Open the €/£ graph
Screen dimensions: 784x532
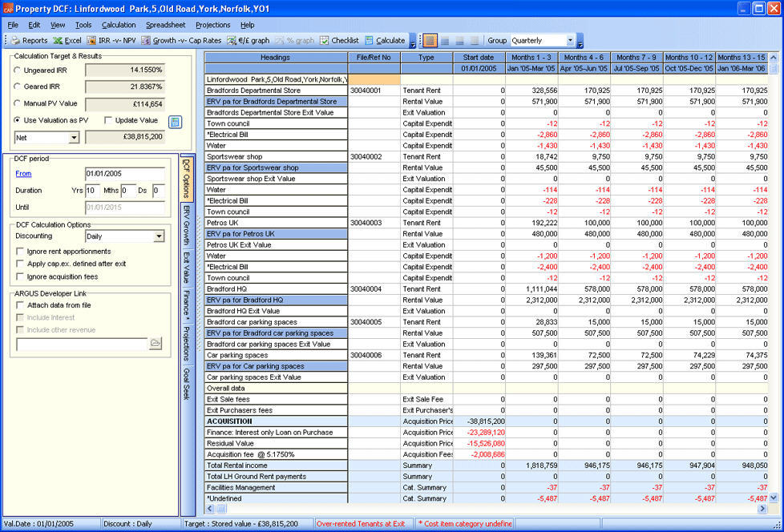click(248, 41)
